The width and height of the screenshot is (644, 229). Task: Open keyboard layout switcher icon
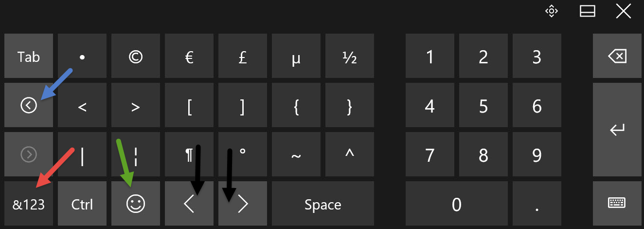[617, 204]
